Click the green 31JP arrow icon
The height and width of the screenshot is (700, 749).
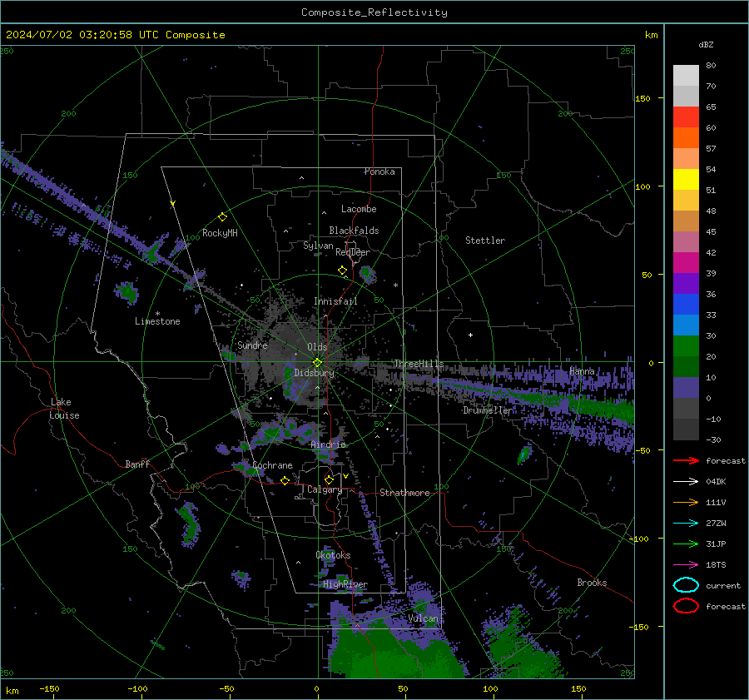(686, 544)
